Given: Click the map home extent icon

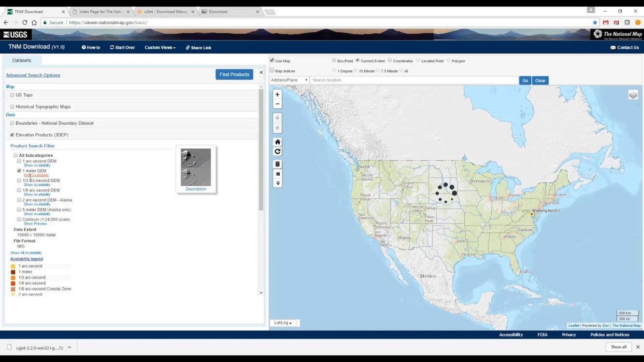Looking at the screenshot, I should (277, 142).
